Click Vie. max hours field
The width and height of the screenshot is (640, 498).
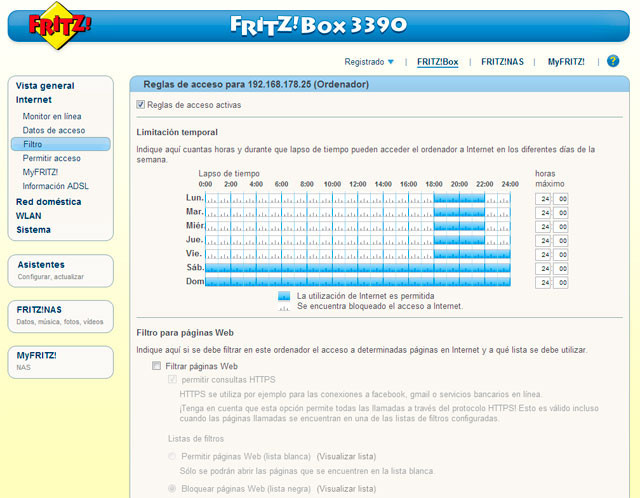click(543, 254)
